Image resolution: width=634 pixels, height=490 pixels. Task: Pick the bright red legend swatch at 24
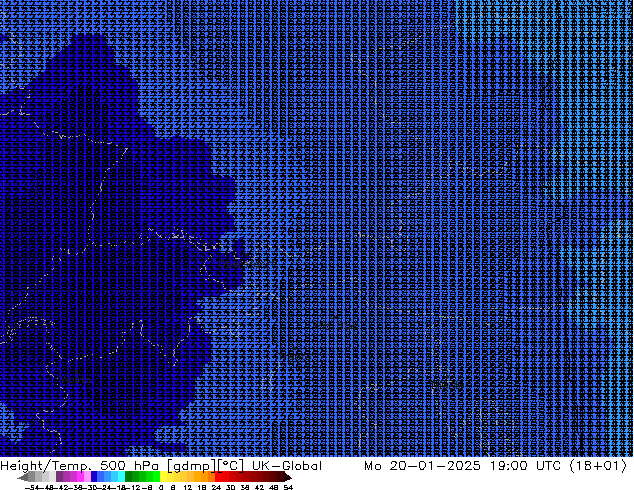point(218,476)
